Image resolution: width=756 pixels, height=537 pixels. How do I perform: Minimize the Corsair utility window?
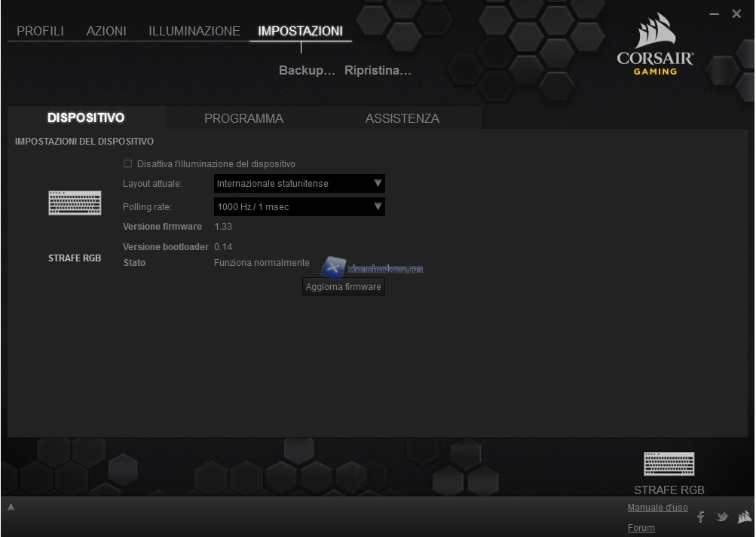715,14
